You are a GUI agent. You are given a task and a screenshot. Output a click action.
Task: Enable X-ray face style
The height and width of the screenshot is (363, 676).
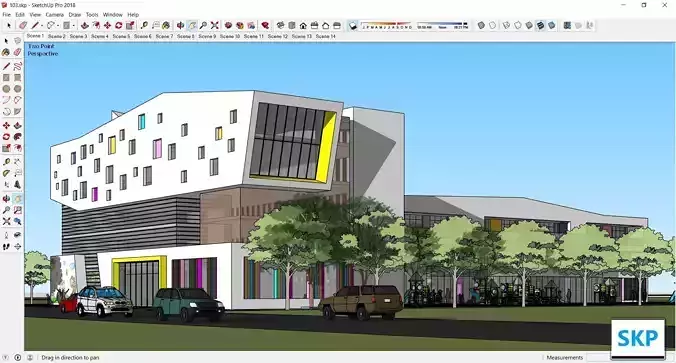click(481, 25)
